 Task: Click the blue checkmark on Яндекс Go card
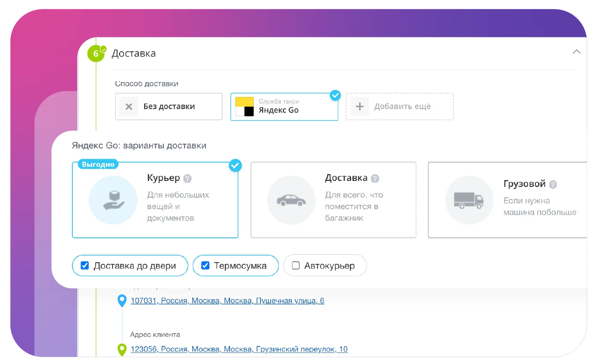pos(335,95)
